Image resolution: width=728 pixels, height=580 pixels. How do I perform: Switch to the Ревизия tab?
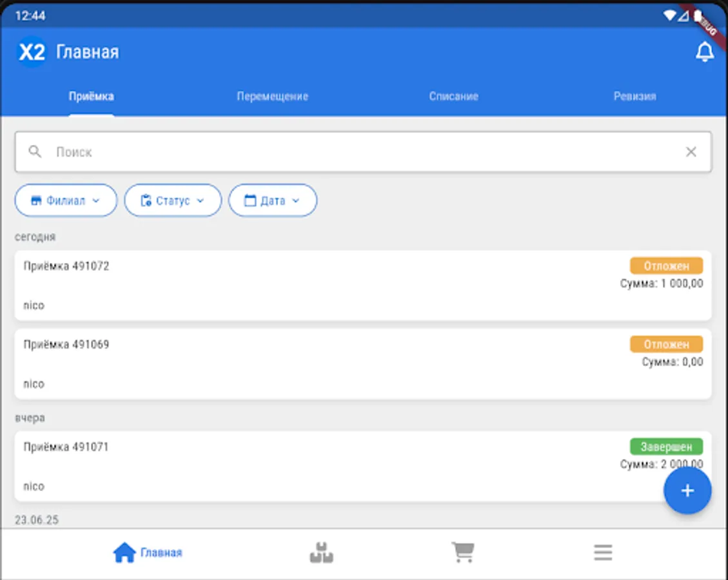(x=635, y=96)
